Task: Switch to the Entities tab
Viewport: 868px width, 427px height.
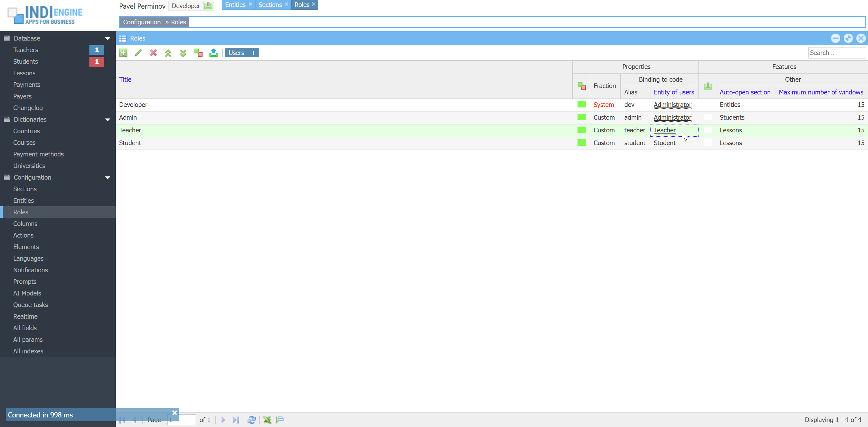Action: pyautogui.click(x=235, y=5)
